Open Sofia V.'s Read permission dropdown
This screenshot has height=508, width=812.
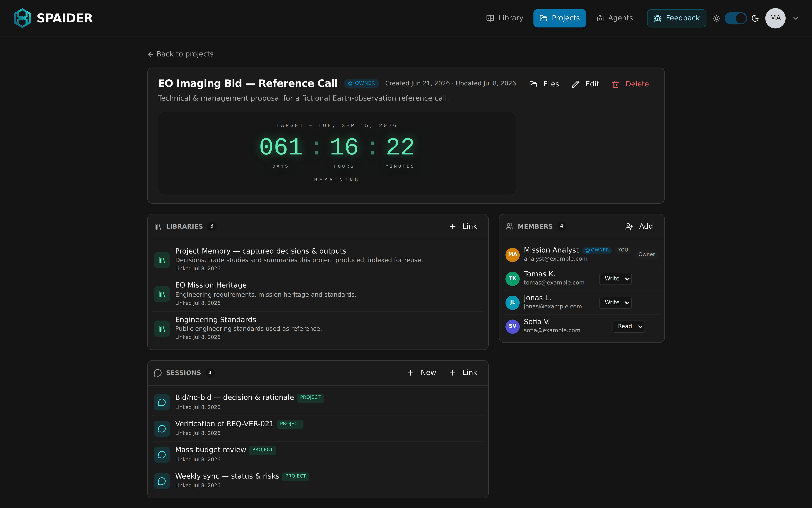point(628,326)
